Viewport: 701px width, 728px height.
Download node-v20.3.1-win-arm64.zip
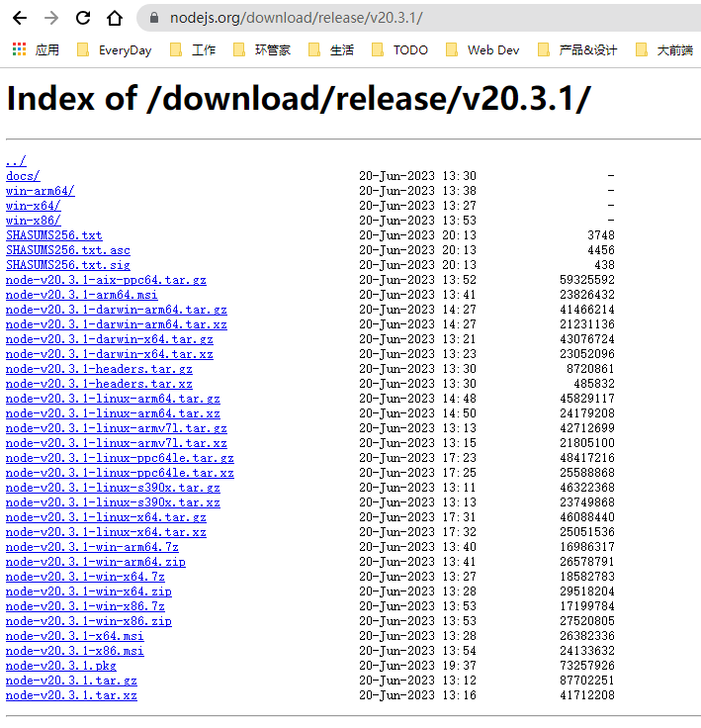click(96, 562)
